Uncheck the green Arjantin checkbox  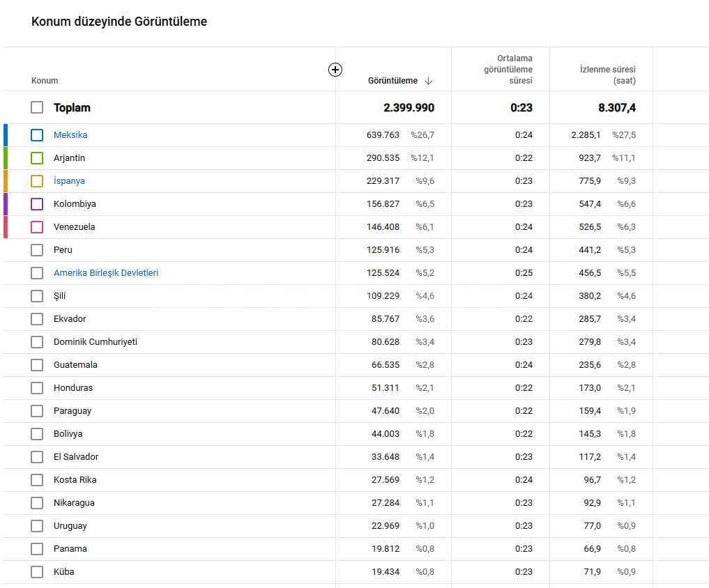[x=37, y=158]
